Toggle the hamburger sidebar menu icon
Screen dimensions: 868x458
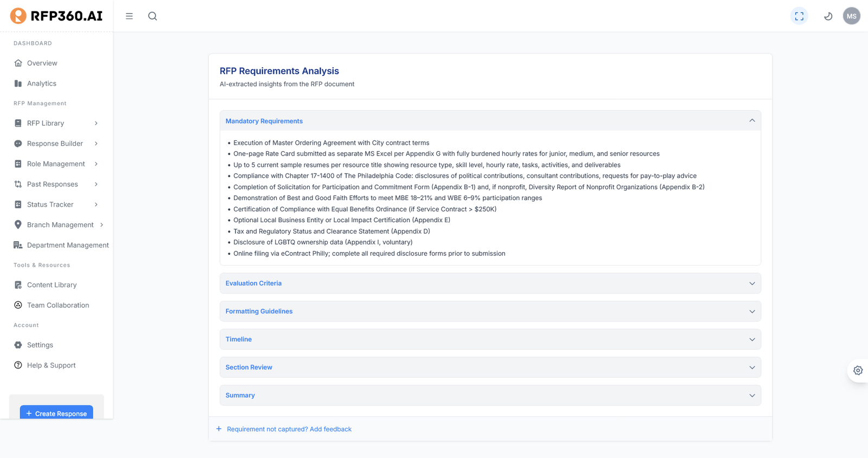[129, 16]
